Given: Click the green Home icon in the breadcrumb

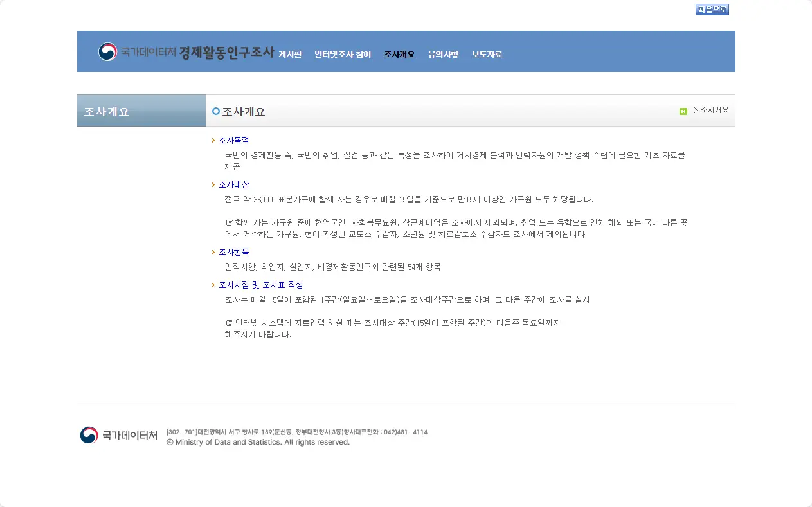Looking at the screenshot, I should [683, 110].
